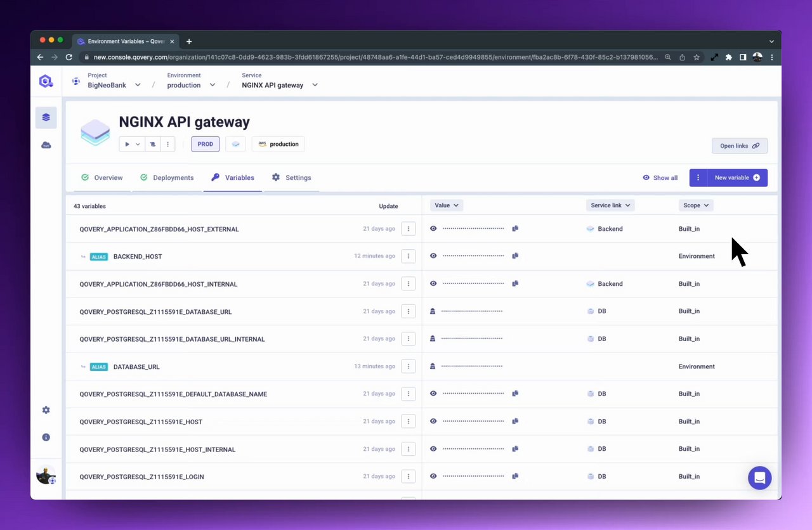Open the info help icon in sidebar
Image resolution: width=812 pixels, height=530 pixels.
pyautogui.click(x=46, y=437)
